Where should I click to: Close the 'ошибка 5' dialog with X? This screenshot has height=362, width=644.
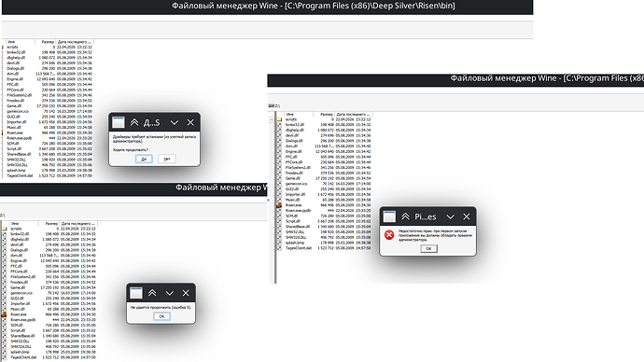186,293
